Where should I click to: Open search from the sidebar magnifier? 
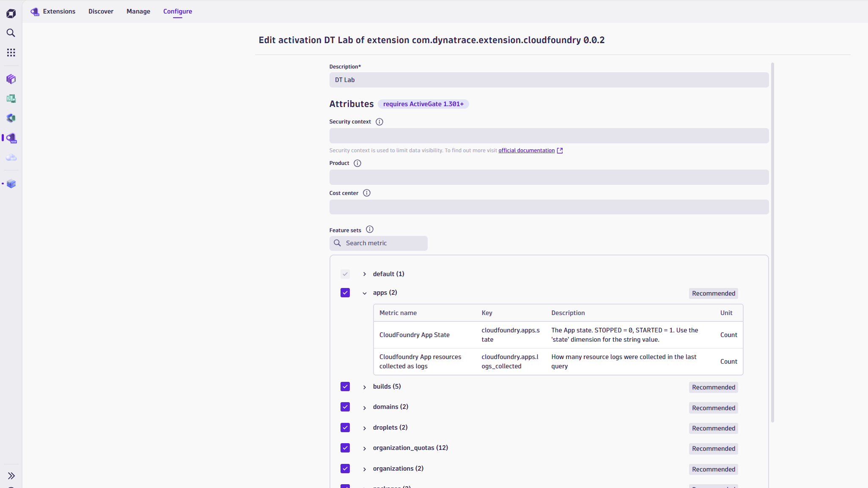(11, 33)
